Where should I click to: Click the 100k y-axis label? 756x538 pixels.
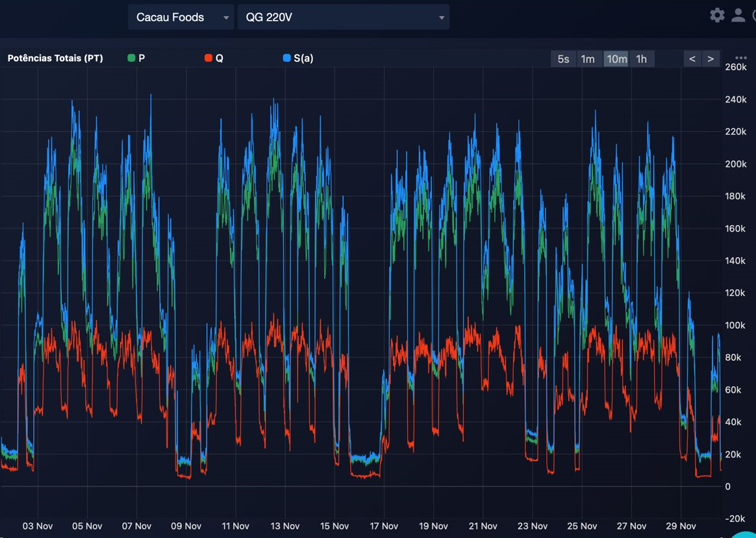[x=736, y=325]
